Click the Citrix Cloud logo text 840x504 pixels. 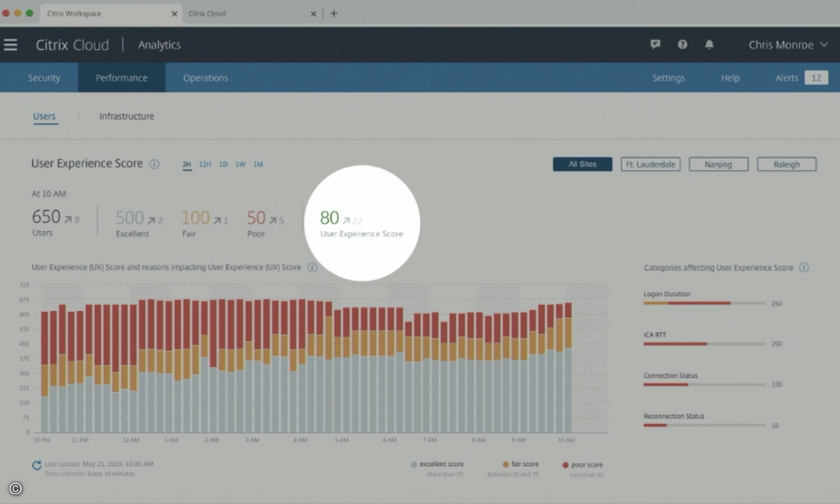pos(73,45)
